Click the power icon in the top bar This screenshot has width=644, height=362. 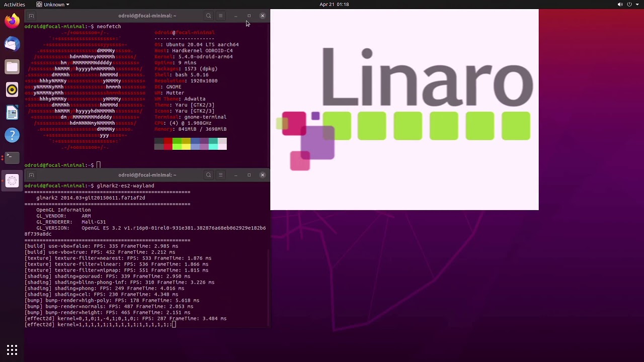point(629,5)
